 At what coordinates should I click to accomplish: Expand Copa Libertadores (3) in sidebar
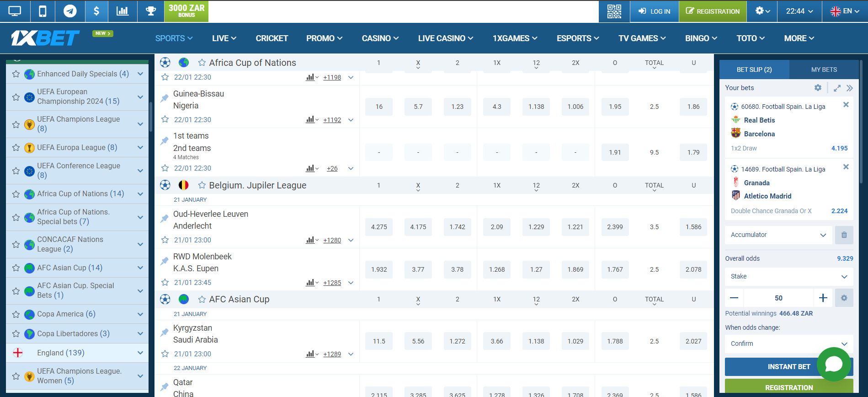pyautogui.click(x=140, y=333)
